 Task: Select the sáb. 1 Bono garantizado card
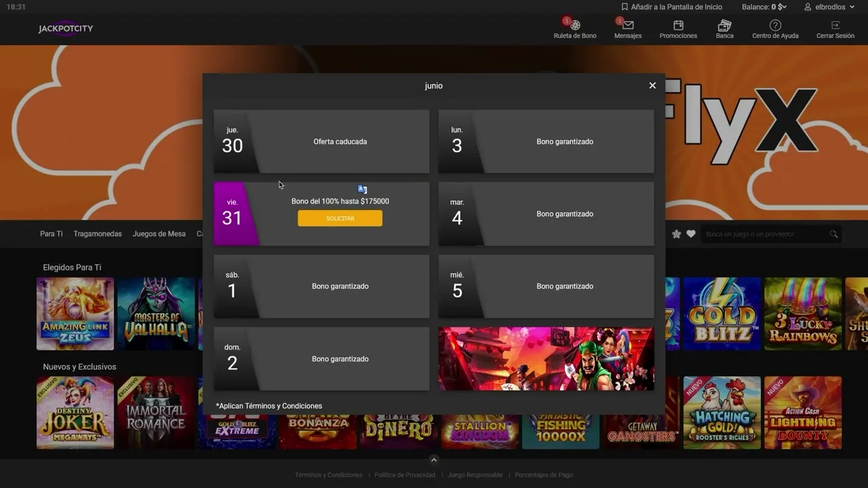pos(321,286)
